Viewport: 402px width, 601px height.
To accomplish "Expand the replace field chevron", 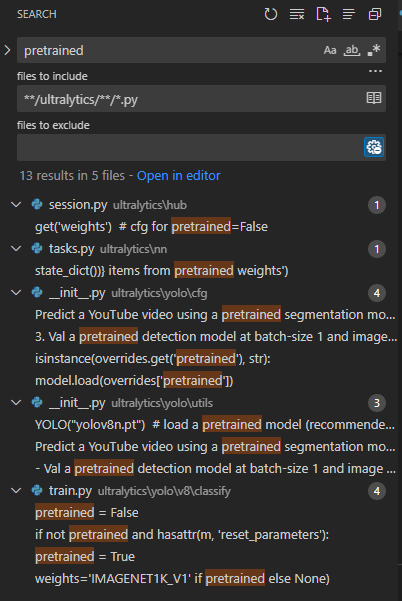I will (7, 50).
